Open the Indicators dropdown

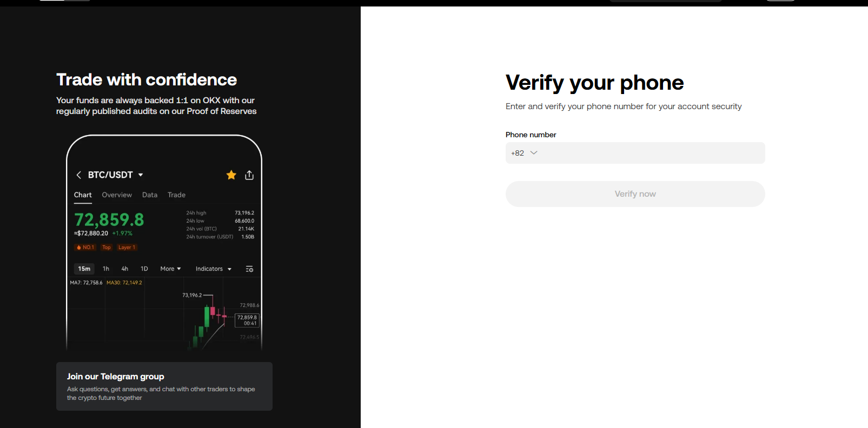click(x=214, y=269)
